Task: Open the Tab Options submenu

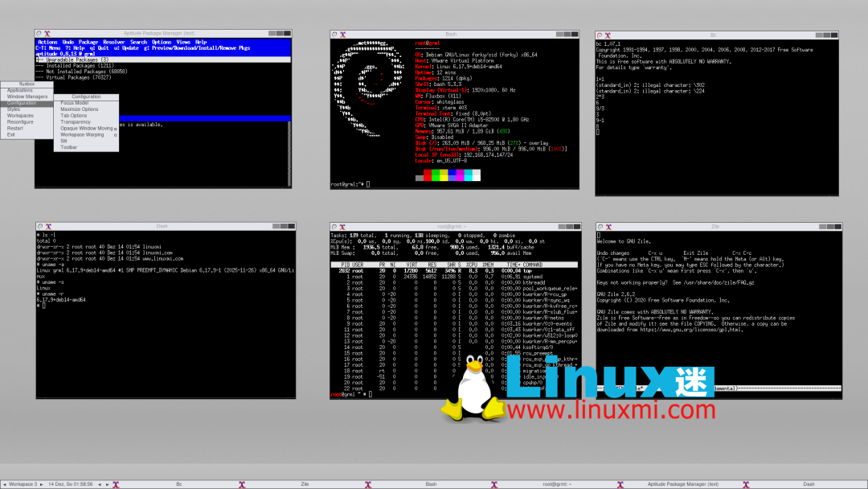Action: 73,116
